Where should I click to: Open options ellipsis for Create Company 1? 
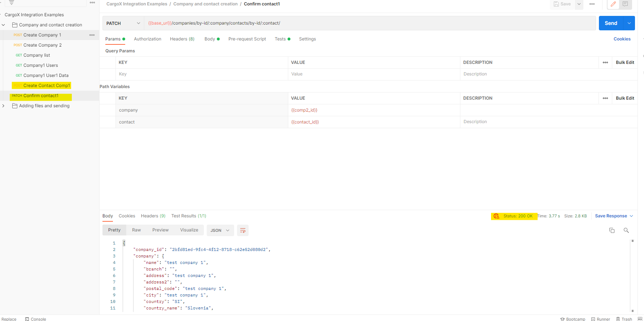point(92,35)
